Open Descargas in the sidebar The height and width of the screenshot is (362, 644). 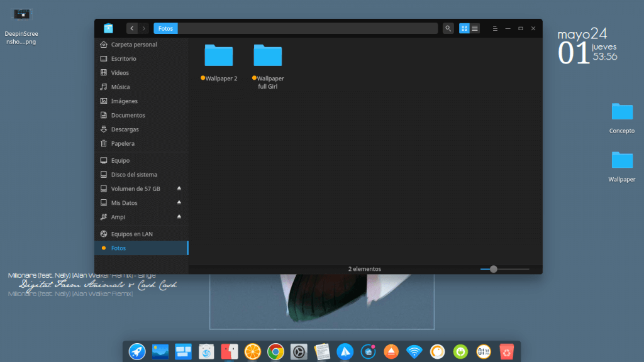pos(125,129)
